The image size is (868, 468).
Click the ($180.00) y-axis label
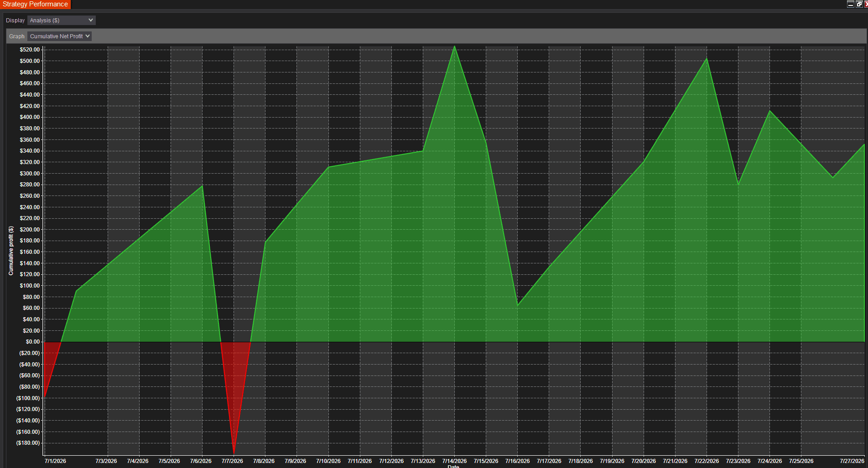pos(28,443)
